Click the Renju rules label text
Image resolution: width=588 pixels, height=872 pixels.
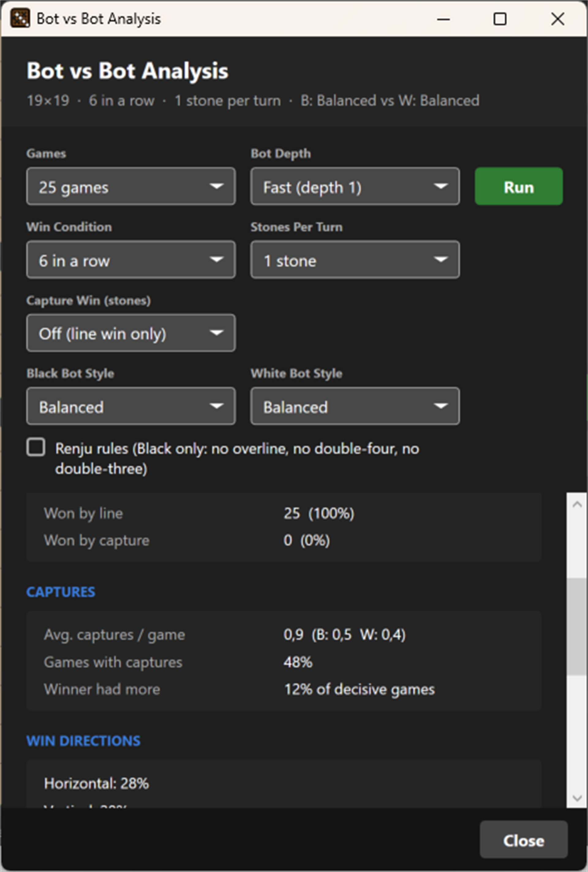pos(237,458)
